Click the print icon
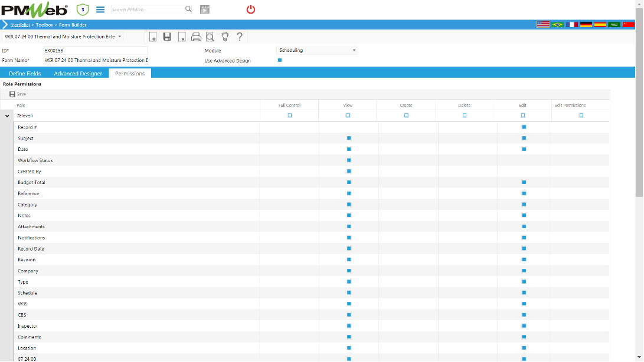 (196, 37)
